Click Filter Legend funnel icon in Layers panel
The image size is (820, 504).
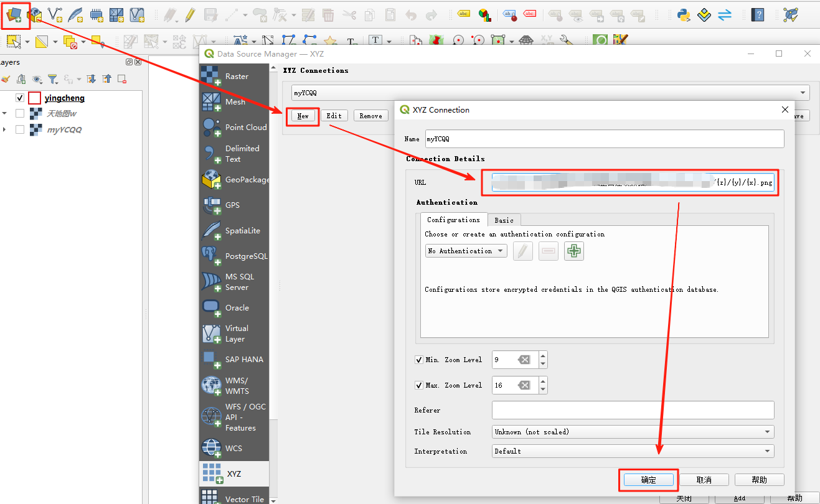click(x=53, y=79)
